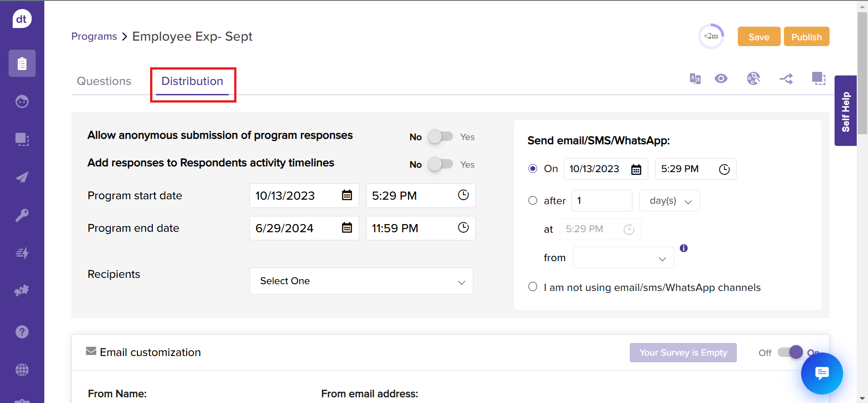Expand the day(s) unit dropdown
This screenshot has width=868, height=403.
(669, 201)
